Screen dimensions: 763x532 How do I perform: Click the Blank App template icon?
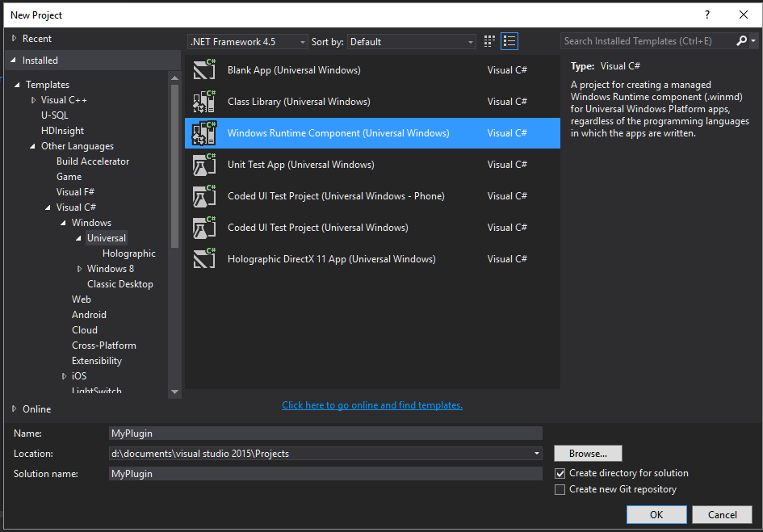point(204,69)
